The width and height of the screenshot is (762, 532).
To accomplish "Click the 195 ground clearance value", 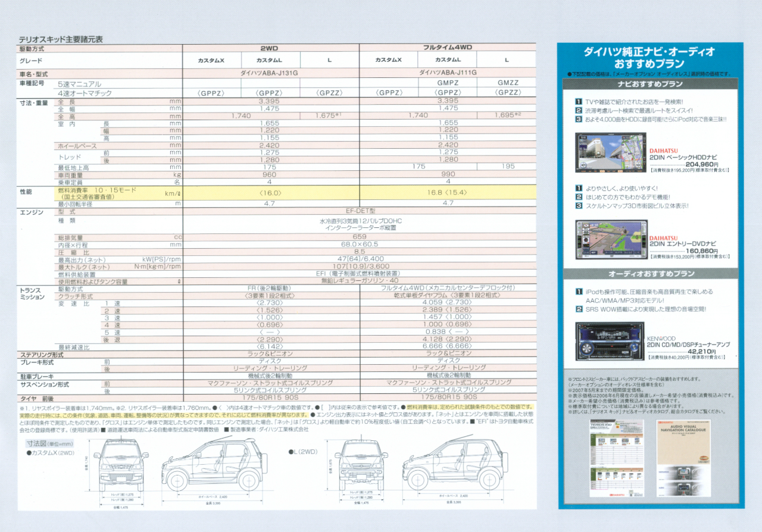I will tap(507, 167).
